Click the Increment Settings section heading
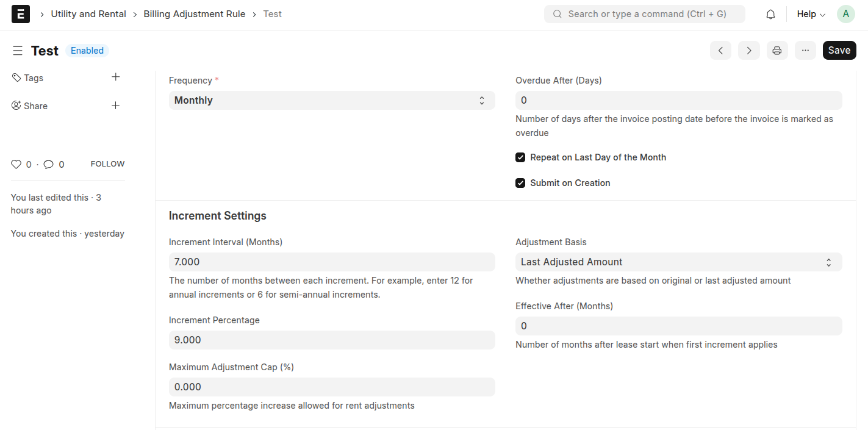The height and width of the screenshot is (430, 868). coord(218,216)
